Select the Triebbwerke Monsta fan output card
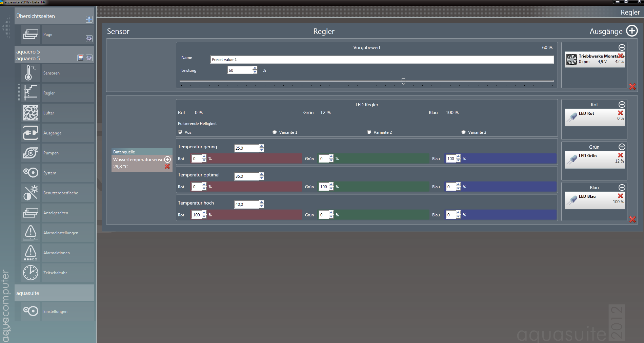The height and width of the screenshot is (343, 644). click(595, 60)
